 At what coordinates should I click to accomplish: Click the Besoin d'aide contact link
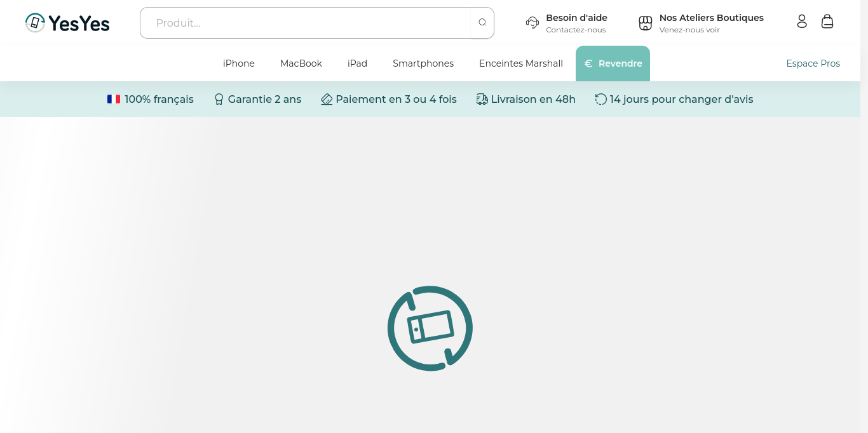(x=576, y=23)
